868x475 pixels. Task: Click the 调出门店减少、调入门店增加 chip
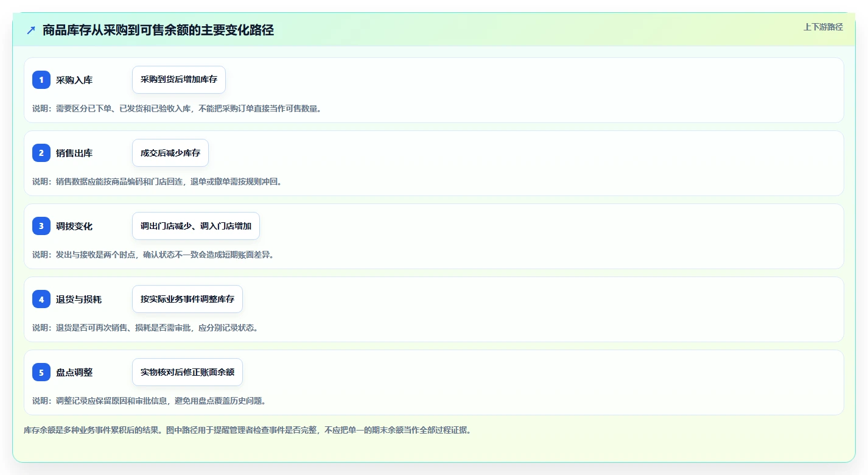coord(196,226)
